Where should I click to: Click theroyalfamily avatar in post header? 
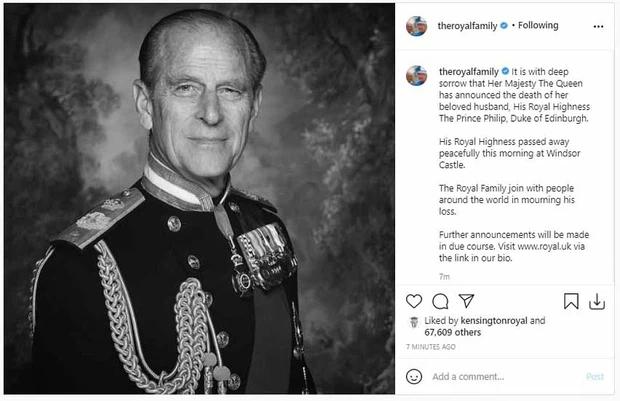pos(417,25)
